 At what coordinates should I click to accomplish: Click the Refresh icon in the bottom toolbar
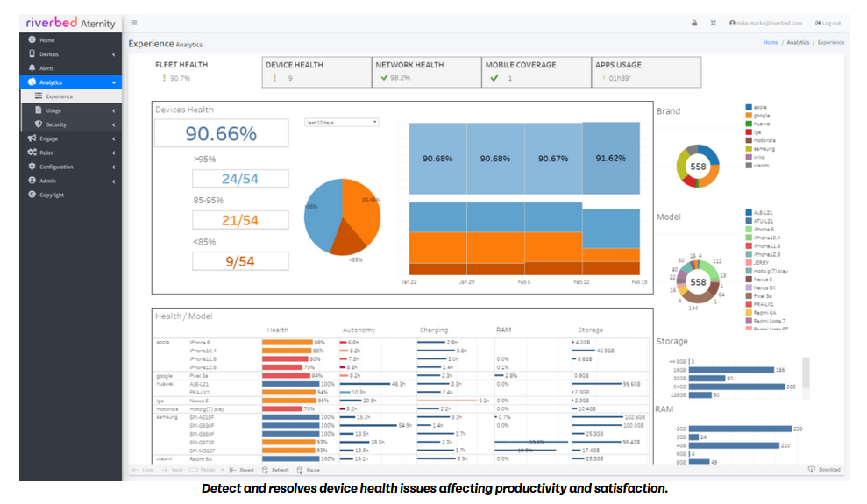click(266, 471)
